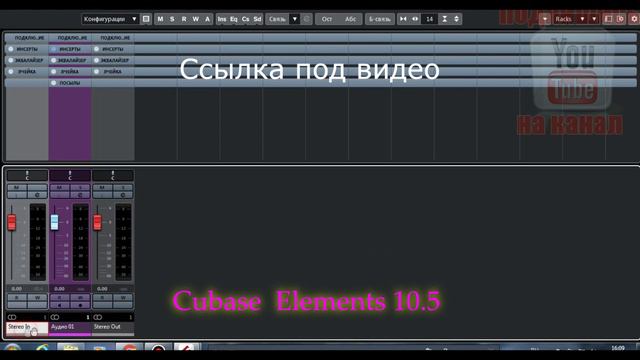The height and width of the screenshot is (360, 640).
Task: Open the settings gear icon
Action: coord(634,19)
